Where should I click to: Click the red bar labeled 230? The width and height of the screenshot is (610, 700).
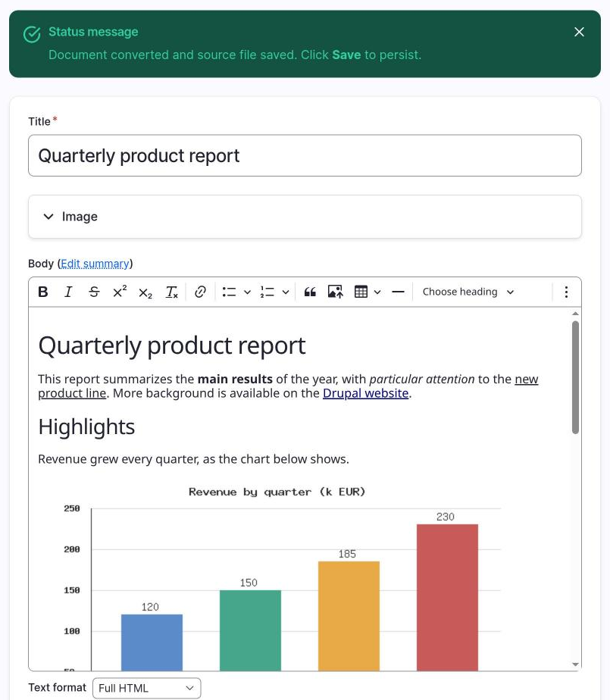[x=447, y=597]
